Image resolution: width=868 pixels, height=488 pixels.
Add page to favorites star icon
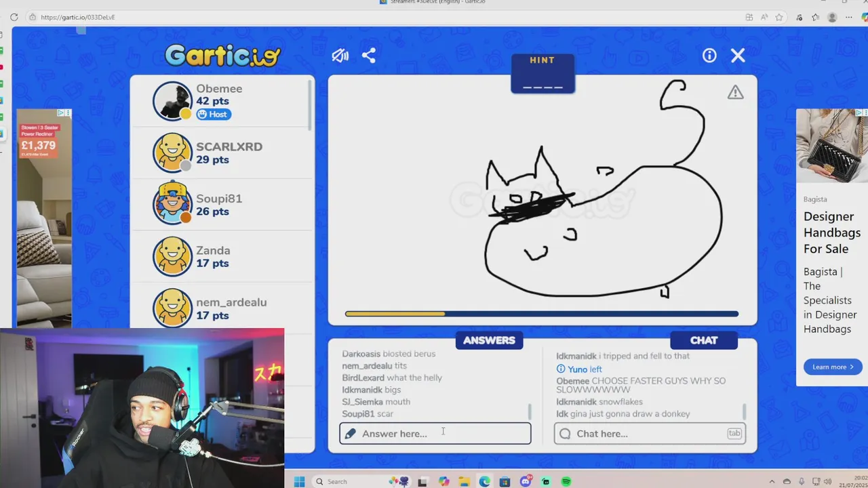click(x=779, y=17)
